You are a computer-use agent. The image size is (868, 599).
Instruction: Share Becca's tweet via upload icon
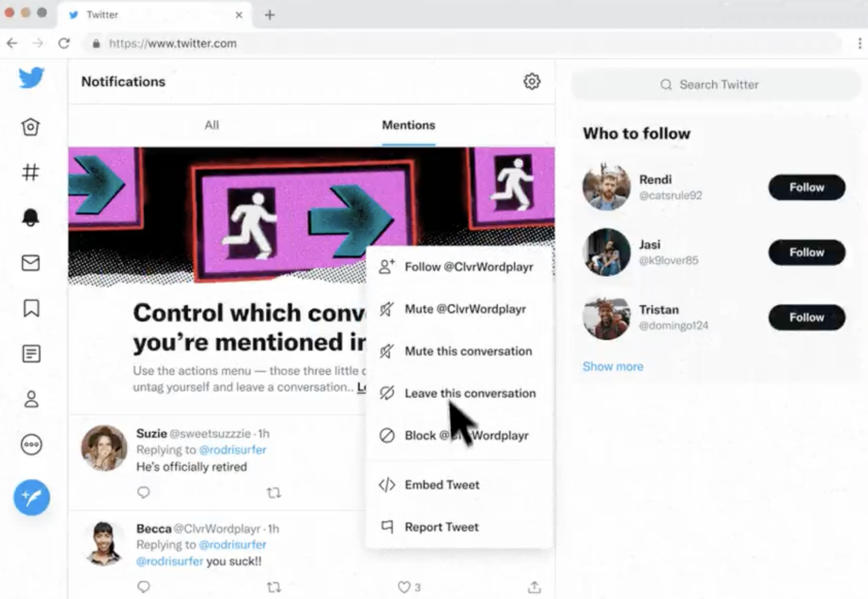click(x=533, y=587)
